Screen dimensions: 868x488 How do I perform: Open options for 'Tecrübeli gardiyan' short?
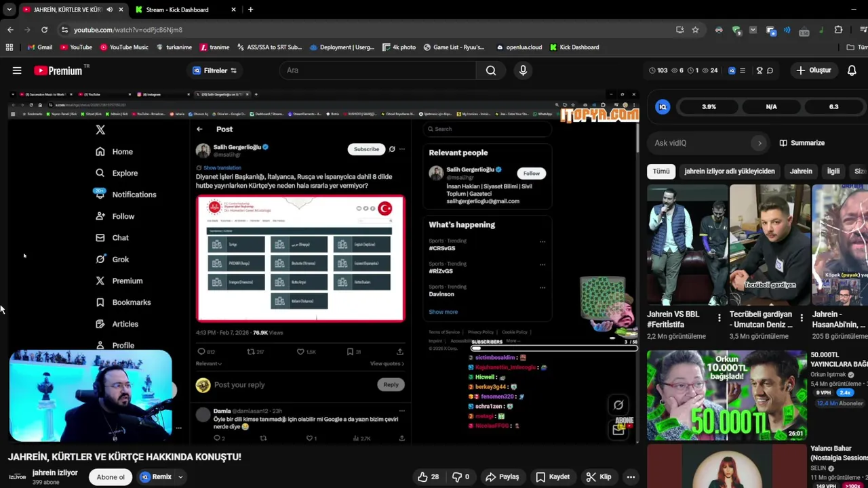coord(802,317)
